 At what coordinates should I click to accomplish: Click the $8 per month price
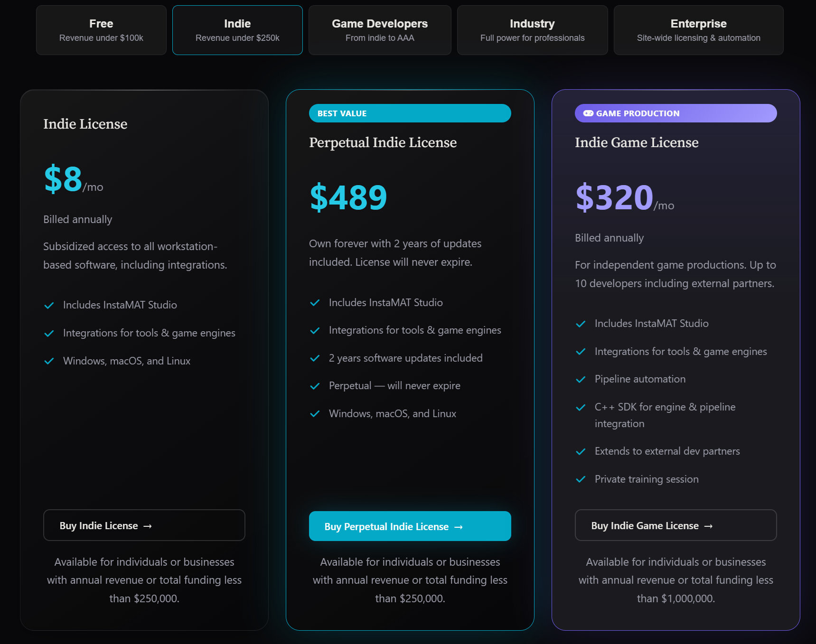click(x=74, y=179)
